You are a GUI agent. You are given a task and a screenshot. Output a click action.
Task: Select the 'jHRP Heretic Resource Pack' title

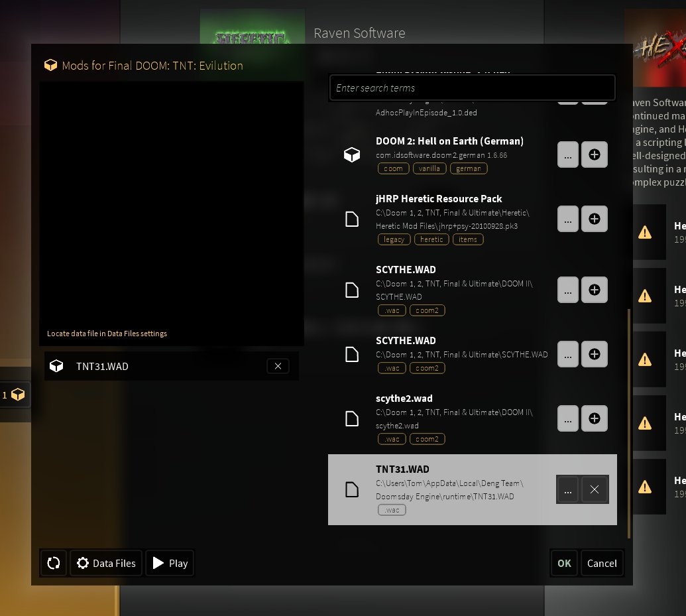point(438,199)
